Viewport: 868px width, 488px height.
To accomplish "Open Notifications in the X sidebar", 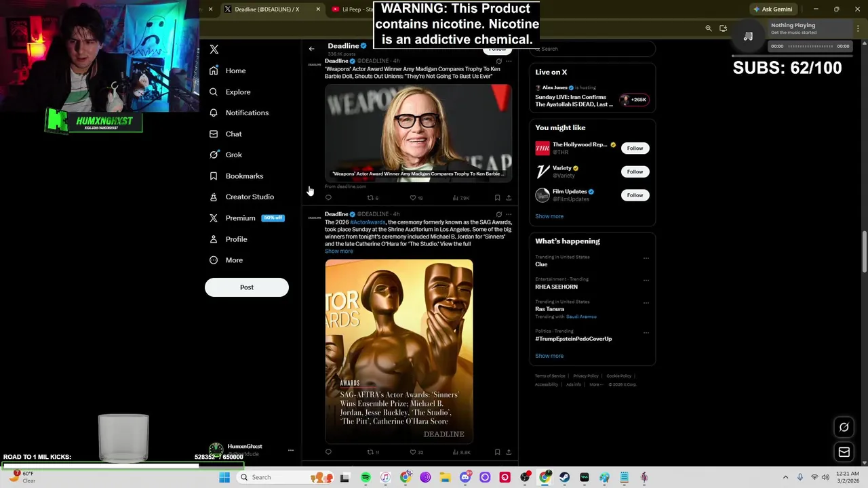I will click(239, 113).
